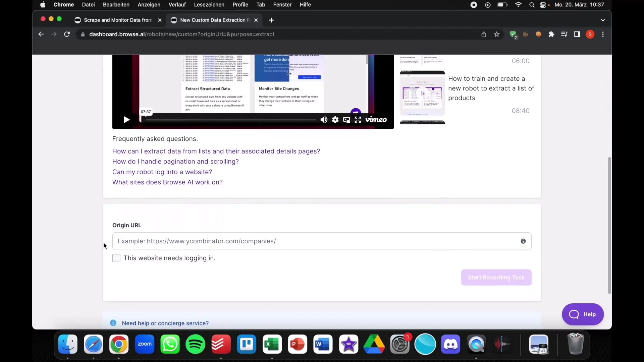The image size is (644, 362).
Task: Play the Vimeo tutorial video
Action: pyautogui.click(x=126, y=120)
